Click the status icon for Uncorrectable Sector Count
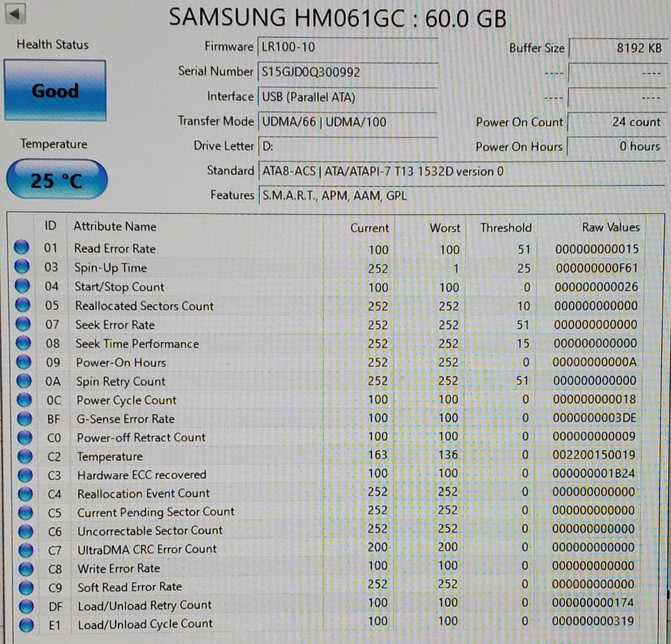 tap(26, 531)
